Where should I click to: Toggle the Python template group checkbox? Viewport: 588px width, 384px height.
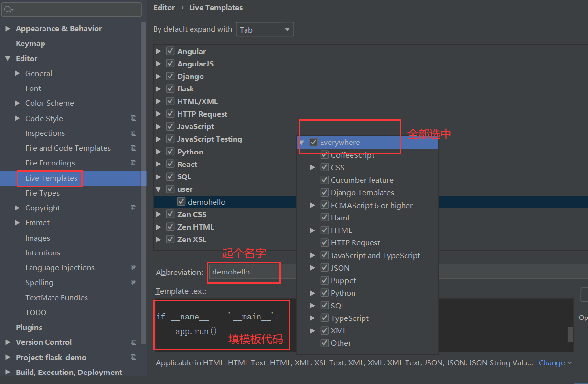coord(170,152)
